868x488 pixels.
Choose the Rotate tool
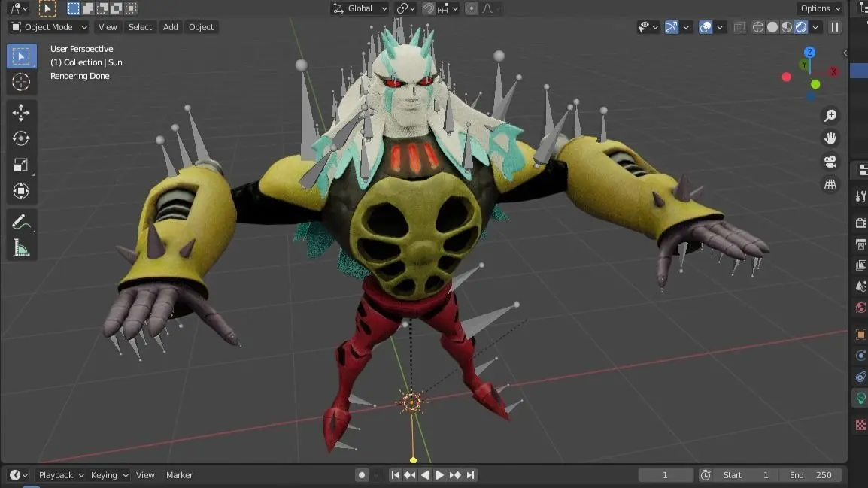tap(21, 138)
